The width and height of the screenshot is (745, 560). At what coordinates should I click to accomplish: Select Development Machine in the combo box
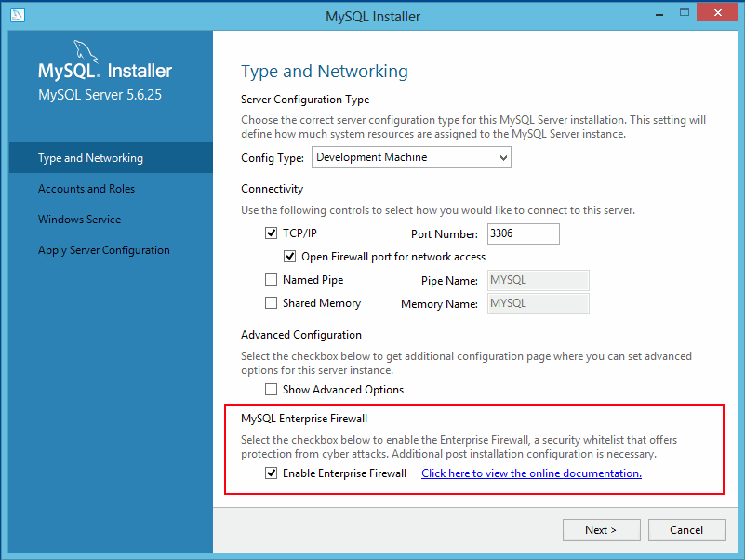click(409, 157)
